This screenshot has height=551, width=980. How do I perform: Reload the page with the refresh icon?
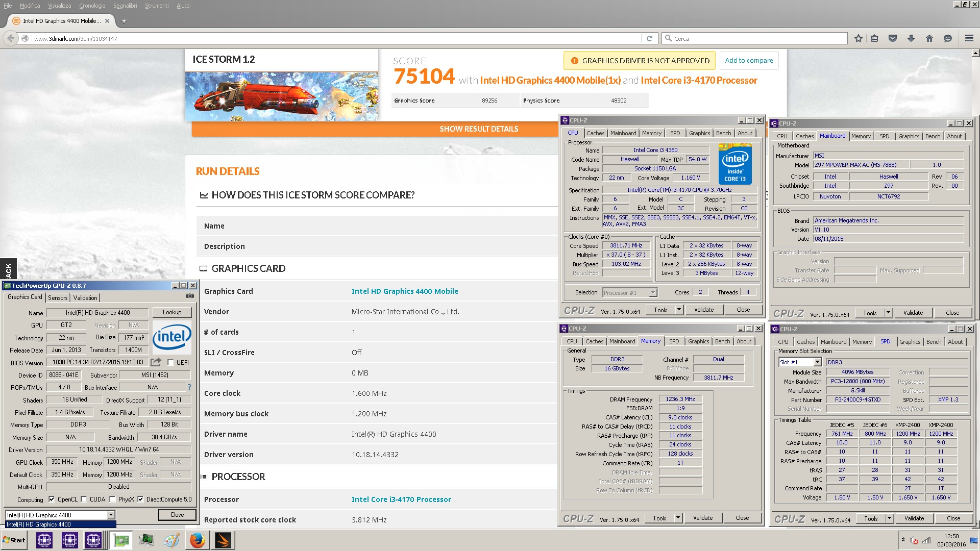coord(649,38)
